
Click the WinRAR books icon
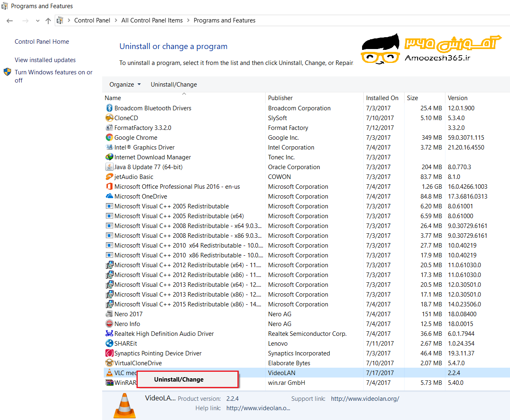click(x=109, y=382)
